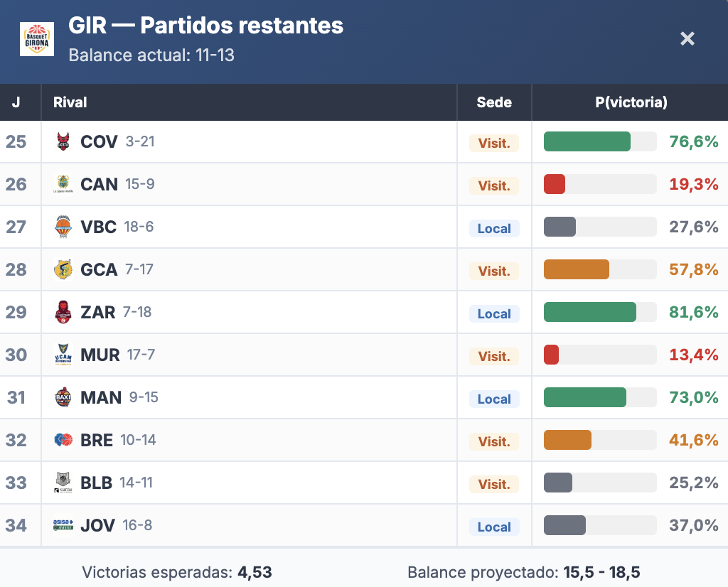Screen dimensions: 728x587
Task: Click the Local badge for VBC
Action: (494, 228)
